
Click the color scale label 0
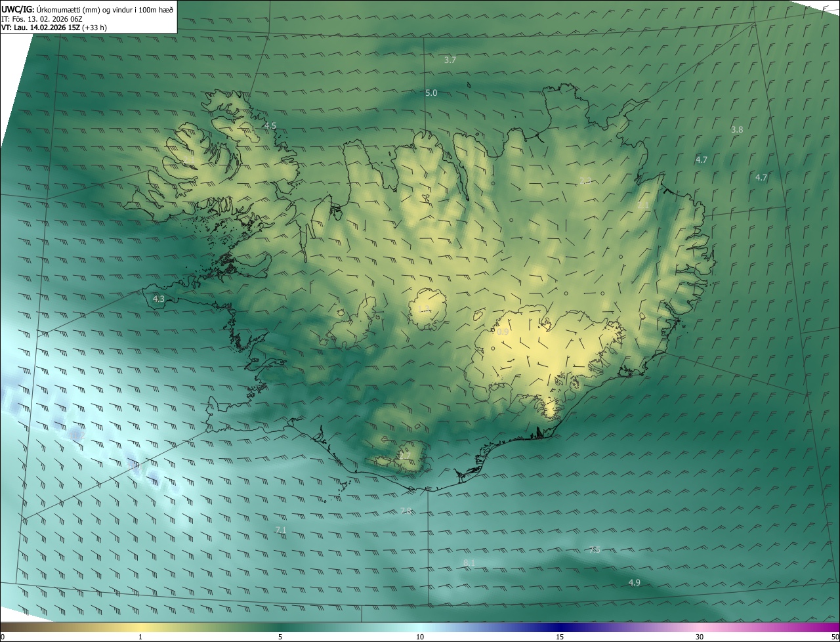3,637
